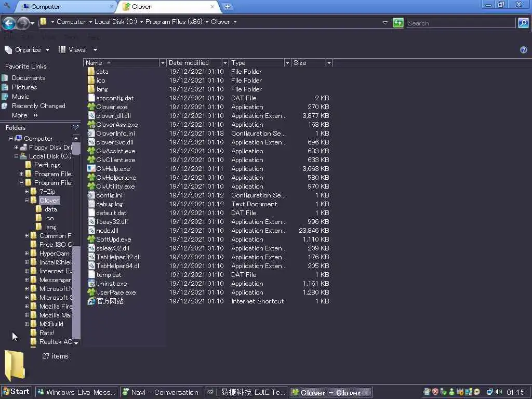532x399 pixels.
Task: Collapse the Local Disk (C:) node
Action: 16,156
